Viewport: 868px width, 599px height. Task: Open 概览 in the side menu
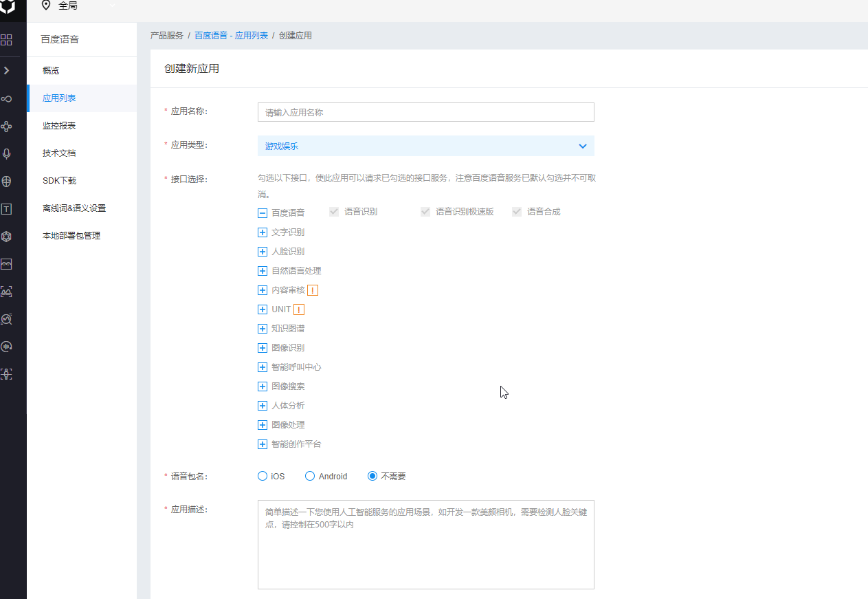(x=82, y=71)
